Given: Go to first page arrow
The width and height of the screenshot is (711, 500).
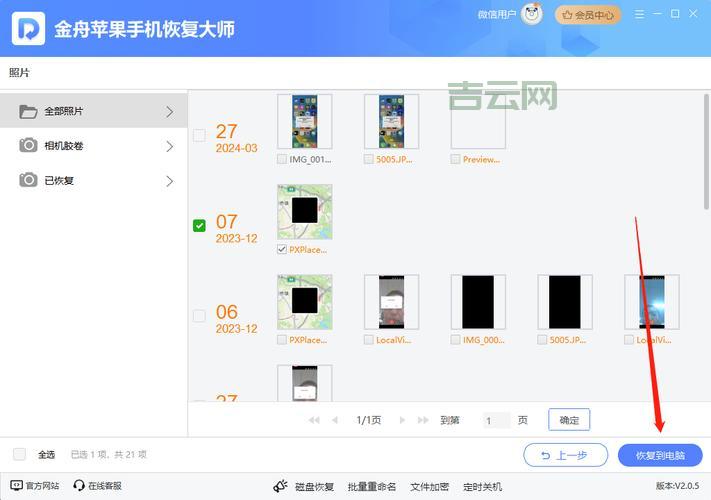Looking at the screenshot, I should coord(314,420).
